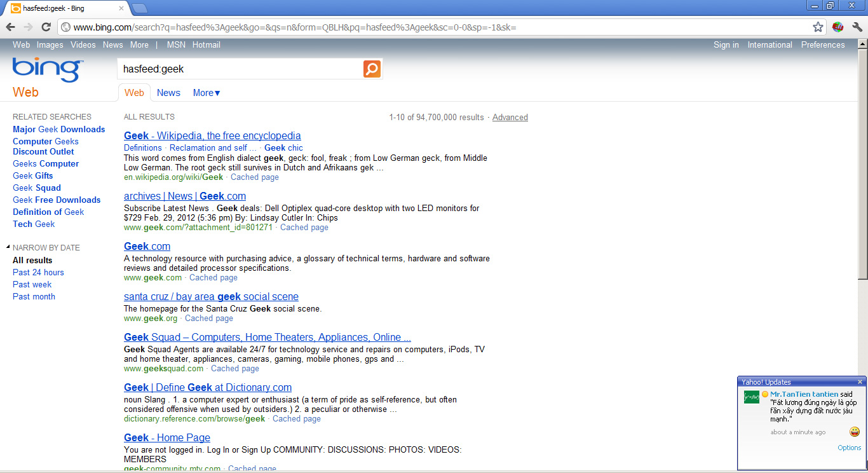Image resolution: width=868 pixels, height=473 pixels.
Task: Click the Reclamation and self ... sublink
Action: [x=213, y=148]
